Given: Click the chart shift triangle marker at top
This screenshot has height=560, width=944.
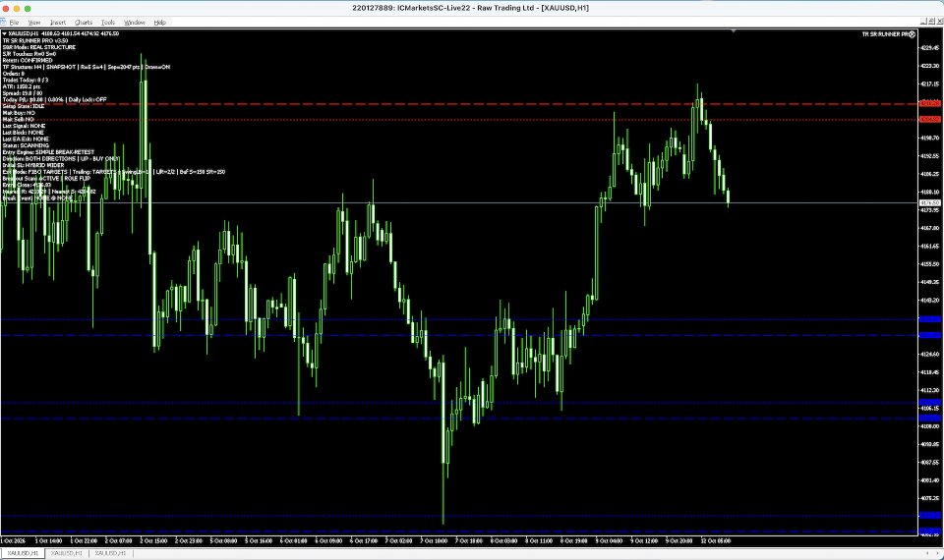Looking at the screenshot, I should pos(734,30).
